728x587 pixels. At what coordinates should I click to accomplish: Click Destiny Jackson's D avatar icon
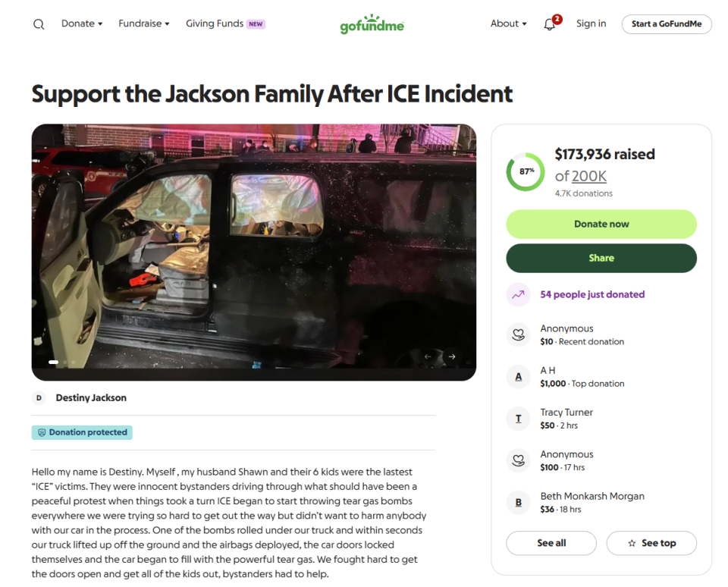pos(39,398)
